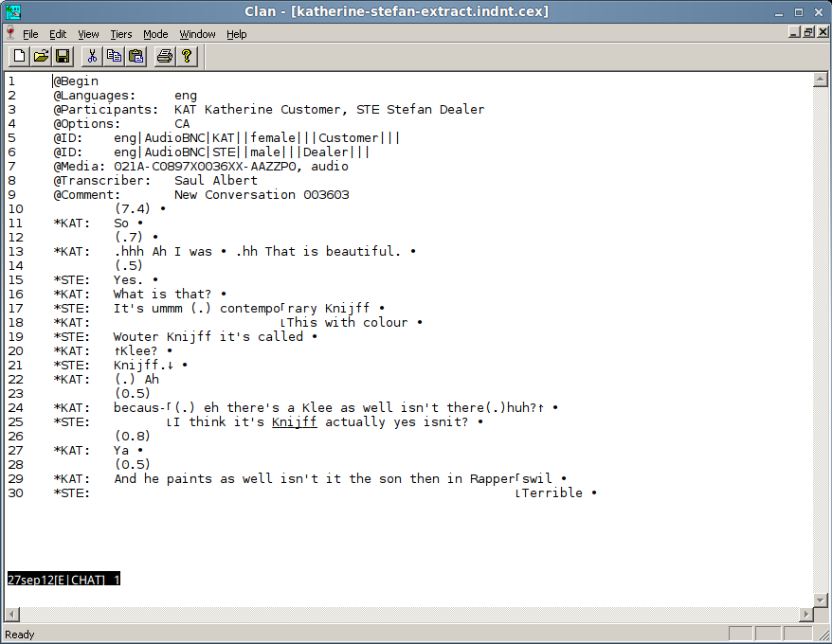Cut selection with scissors icon
Viewport: 832px width, 644px height.
click(92, 56)
